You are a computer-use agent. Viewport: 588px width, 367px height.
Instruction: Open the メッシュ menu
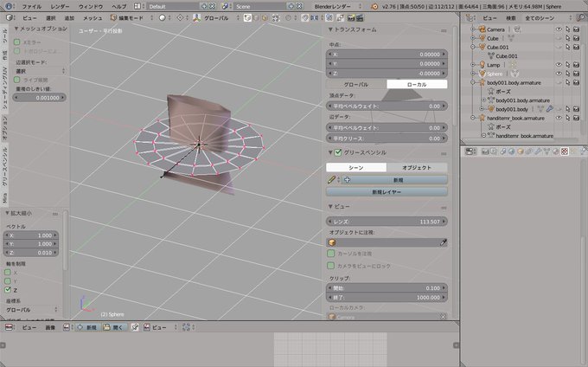[93, 18]
